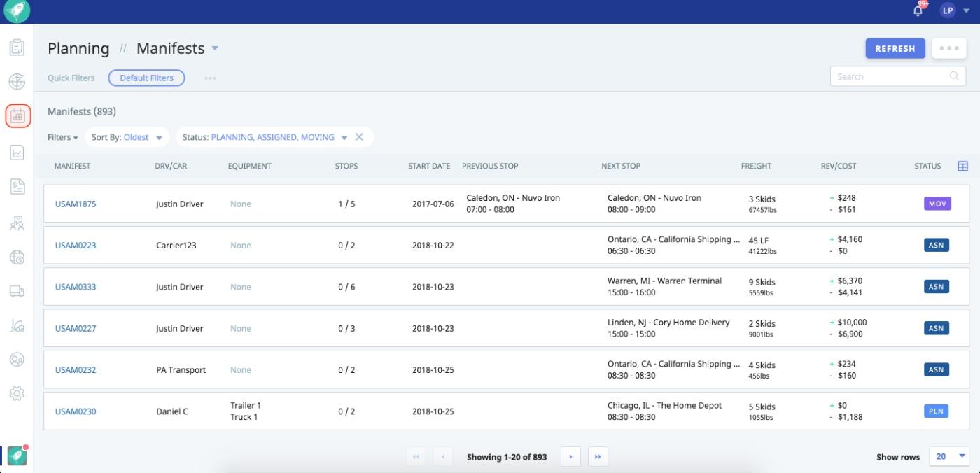The image size is (980, 473).
Task: Open the Filters menu
Action: point(62,137)
